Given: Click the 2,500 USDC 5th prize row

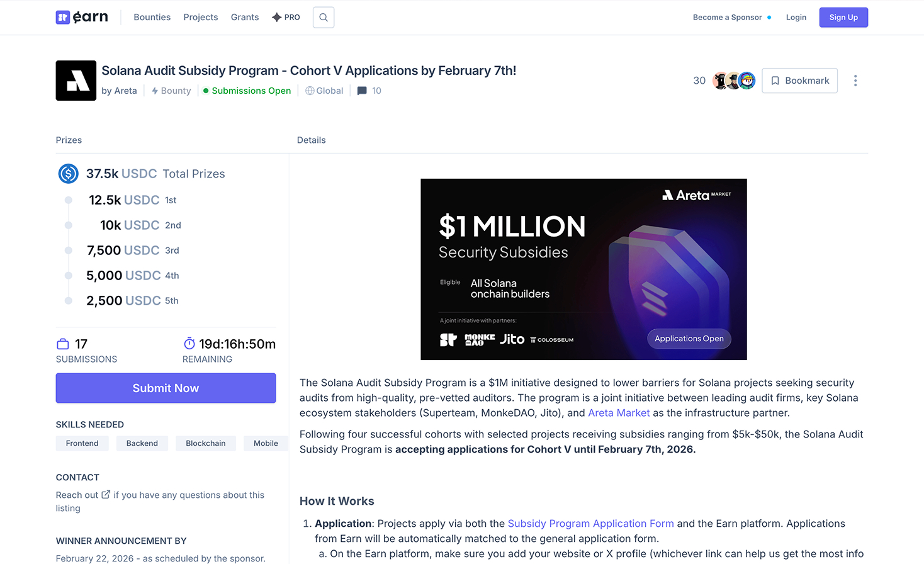Looking at the screenshot, I should (x=133, y=301).
